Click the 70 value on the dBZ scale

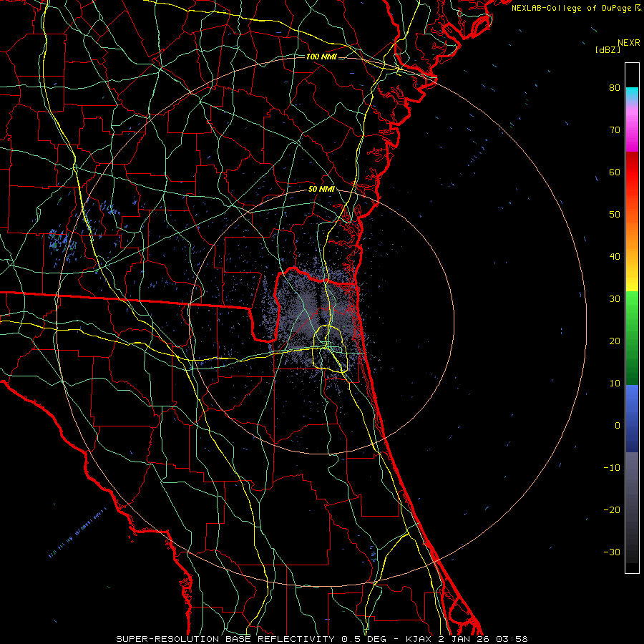(615, 130)
